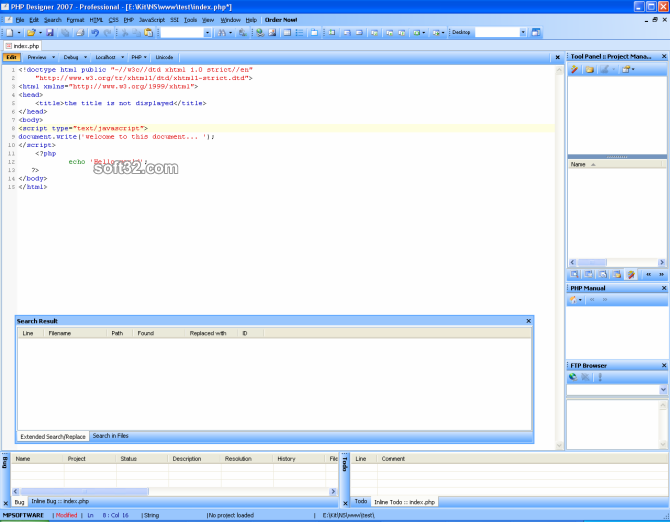670x522 pixels.
Task: Click the Copy toolbar icon
Action: 136,32
